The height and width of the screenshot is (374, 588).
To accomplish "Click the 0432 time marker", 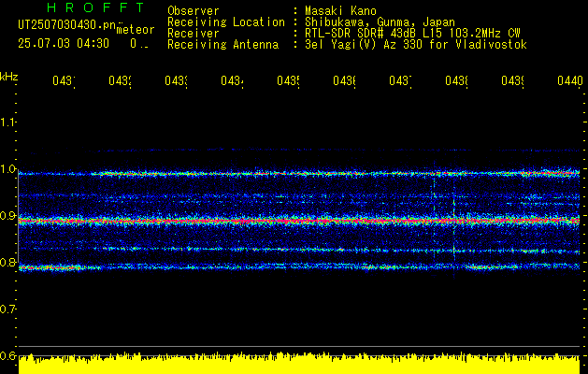I will (x=120, y=80).
